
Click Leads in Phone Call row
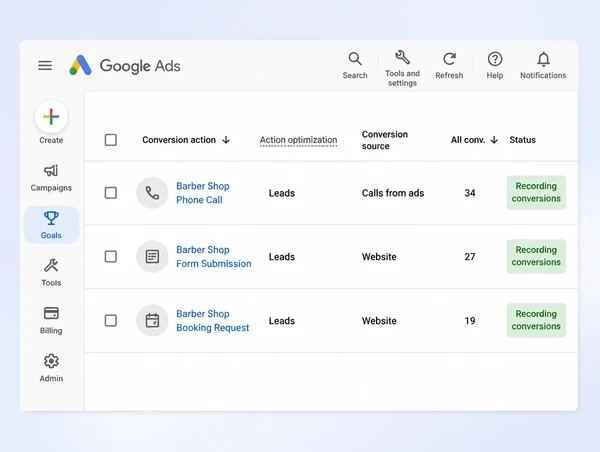(x=282, y=193)
